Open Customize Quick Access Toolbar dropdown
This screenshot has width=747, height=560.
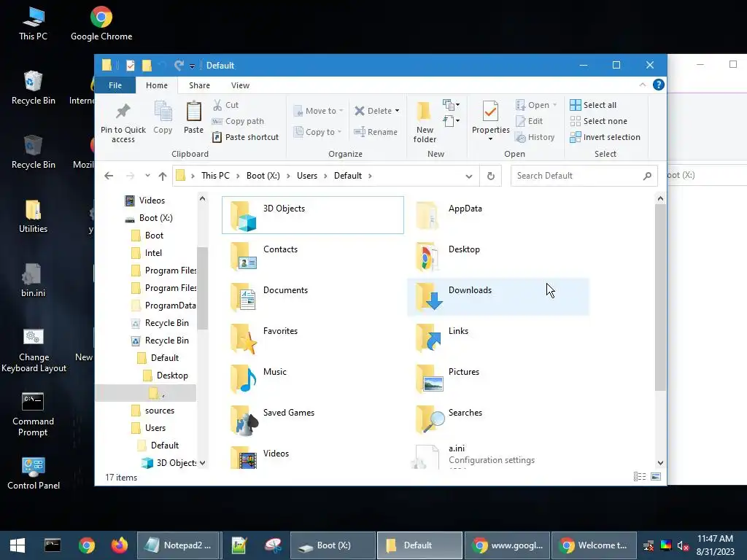tap(192, 66)
